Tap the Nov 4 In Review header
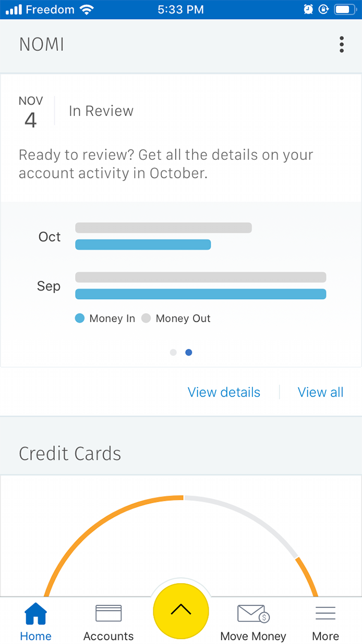 point(76,112)
